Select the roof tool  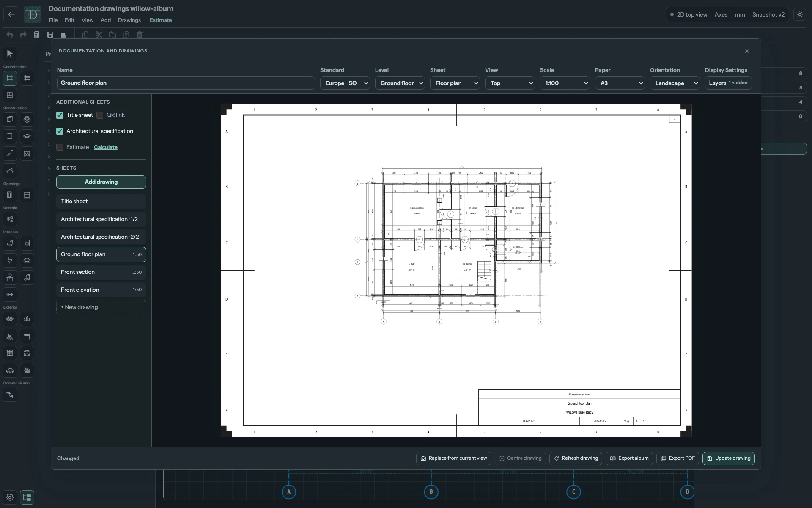point(10,171)
